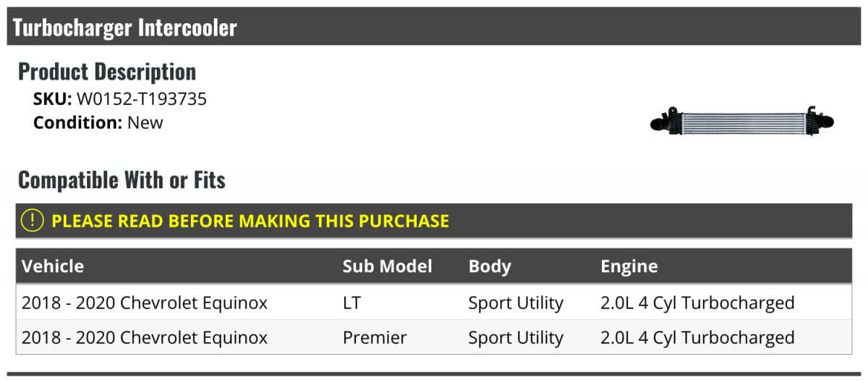Click the Body column header
Viewport: 868px width, 383px height.
pyautogui.click(x=490, y=266)
